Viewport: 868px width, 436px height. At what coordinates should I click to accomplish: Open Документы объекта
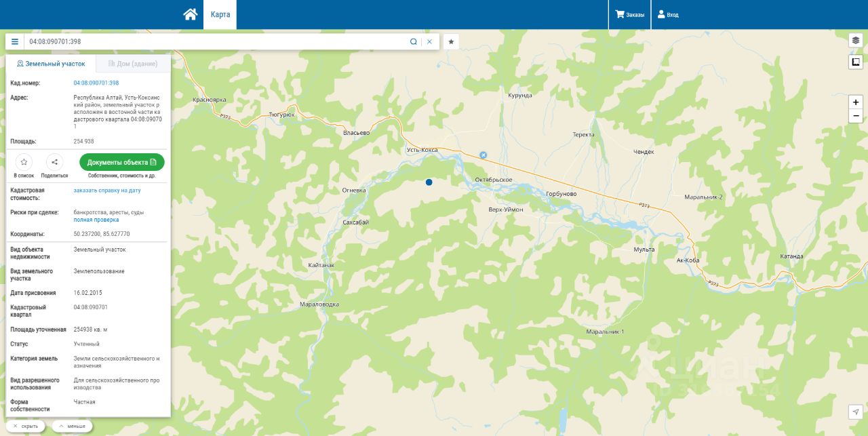click(x=122, y=162)
